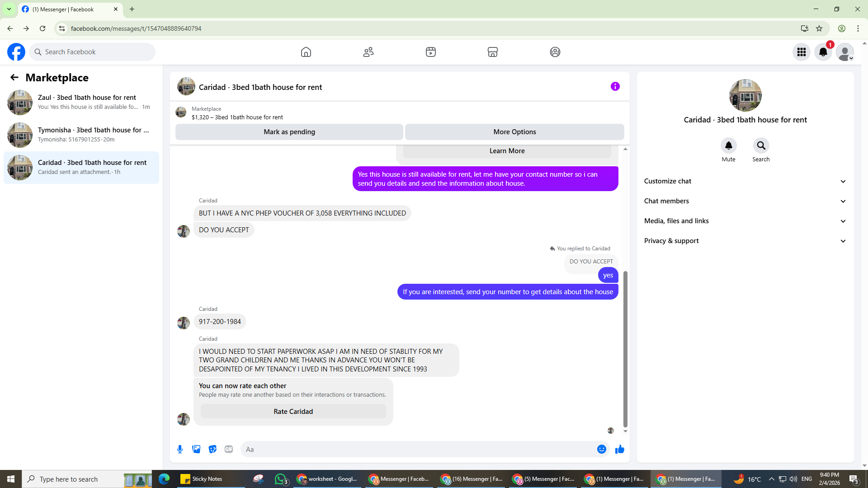Expand the Chat members section
Viewport: 868px width, 488px height.
pyautogui.click(x=745, y=201)
